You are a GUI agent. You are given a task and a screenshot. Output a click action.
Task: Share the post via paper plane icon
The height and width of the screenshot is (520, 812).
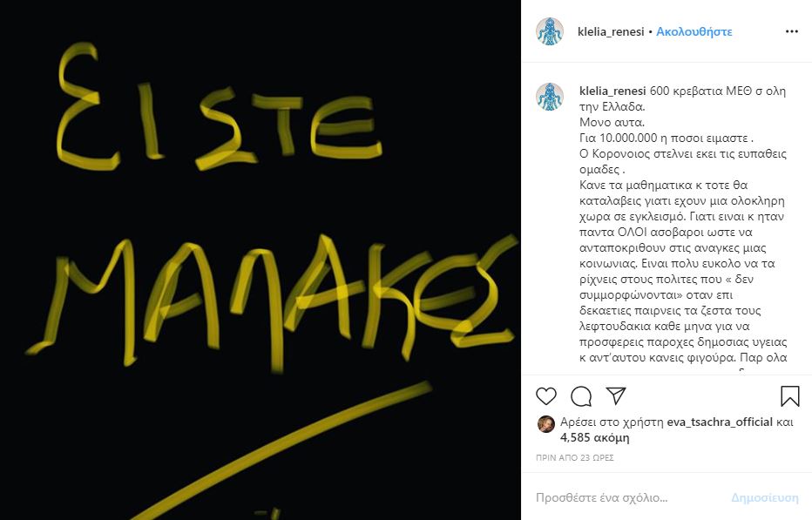pos(616,396)
